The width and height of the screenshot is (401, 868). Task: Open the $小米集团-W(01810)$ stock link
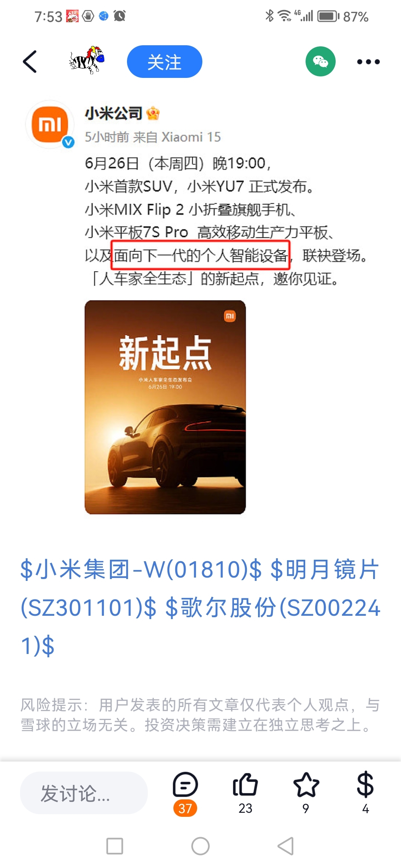tap(141, 570)
